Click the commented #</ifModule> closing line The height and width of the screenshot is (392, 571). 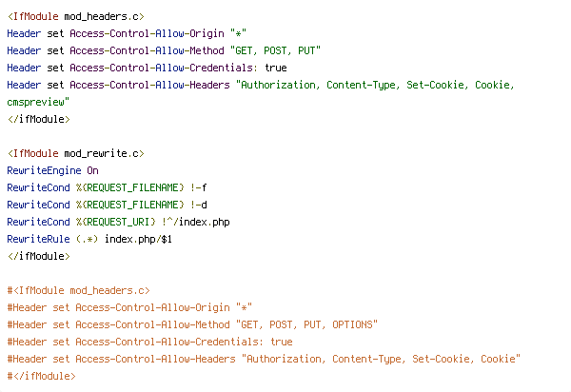(x=42, y=376)
